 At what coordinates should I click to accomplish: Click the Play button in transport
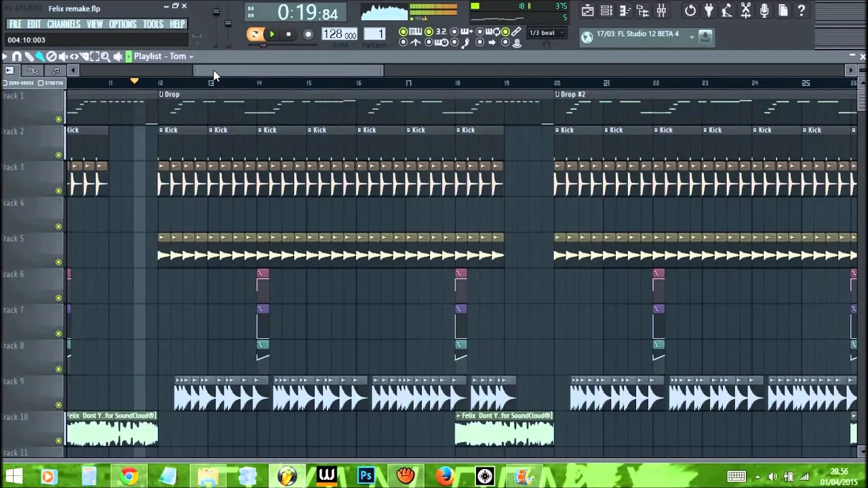point(272,34)
